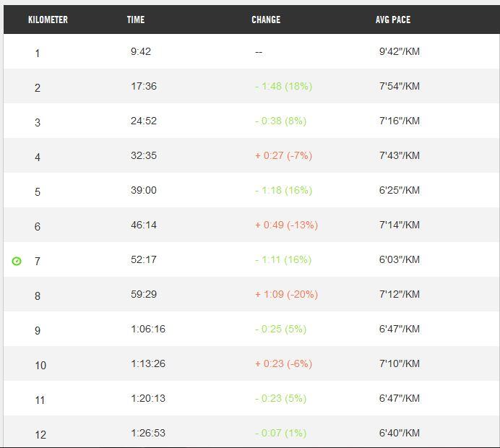Click the green fastest-split icon beside kilometer 7
500x448 pixels.
click(x=17, y=261)
